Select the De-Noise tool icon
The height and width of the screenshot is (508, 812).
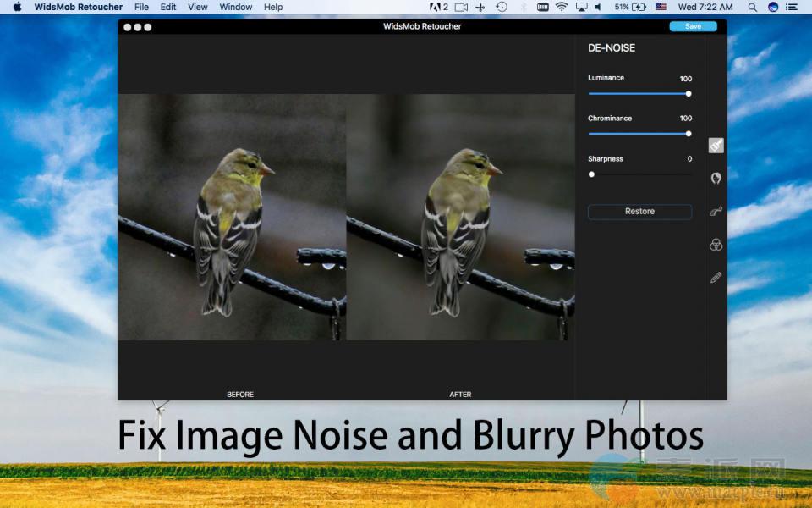coord(716,146)
